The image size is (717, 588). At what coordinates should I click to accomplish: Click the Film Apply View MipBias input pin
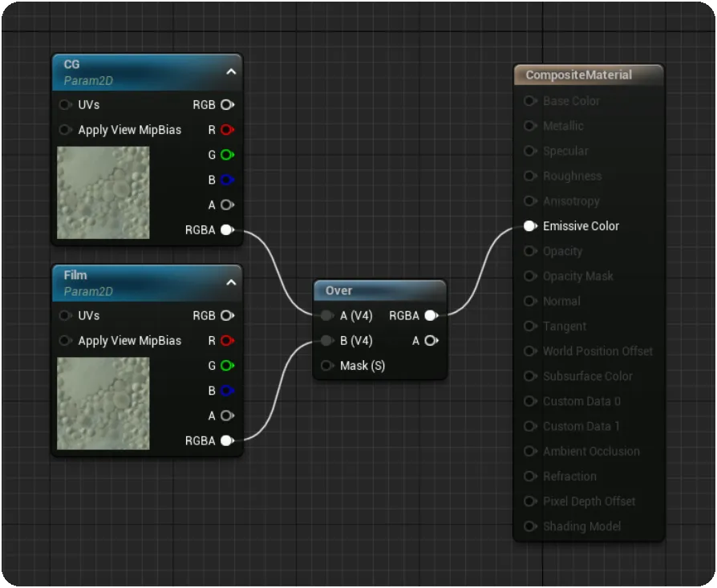pos(66,341)
